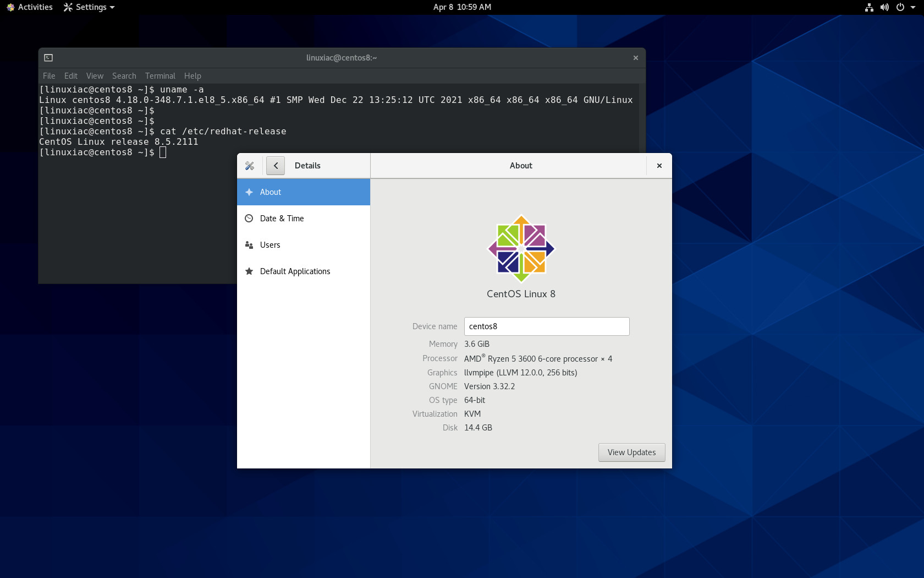Click the Date & Time clock icon

click(x=249, y=219)
